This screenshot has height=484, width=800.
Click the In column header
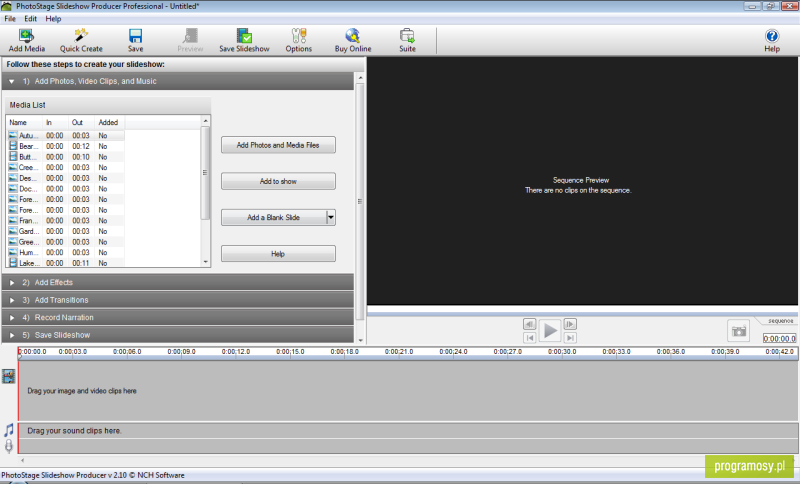tap(55, 122)
